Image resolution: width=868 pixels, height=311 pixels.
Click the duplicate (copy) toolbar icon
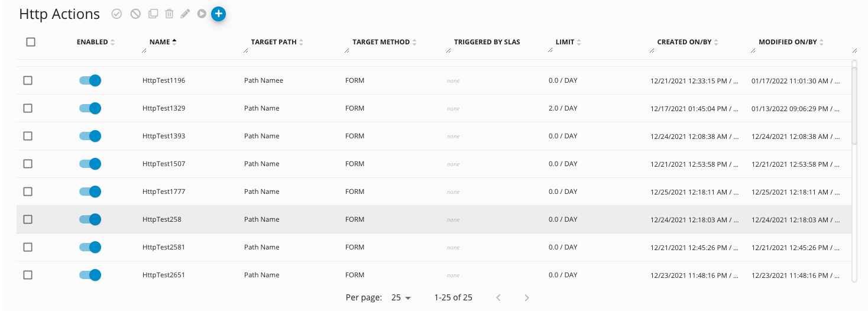(x=153, y=14)
